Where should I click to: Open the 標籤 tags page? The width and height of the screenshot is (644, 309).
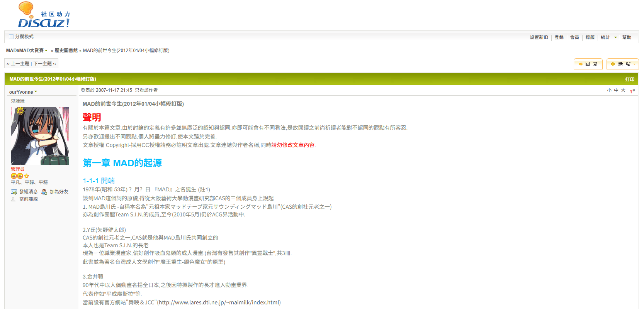coord(590,37)
